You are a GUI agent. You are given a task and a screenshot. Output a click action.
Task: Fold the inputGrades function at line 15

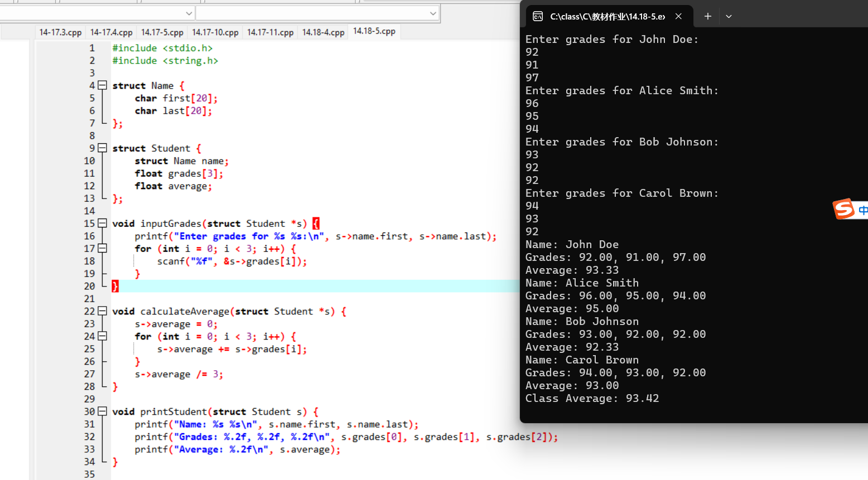coord(102,224)
